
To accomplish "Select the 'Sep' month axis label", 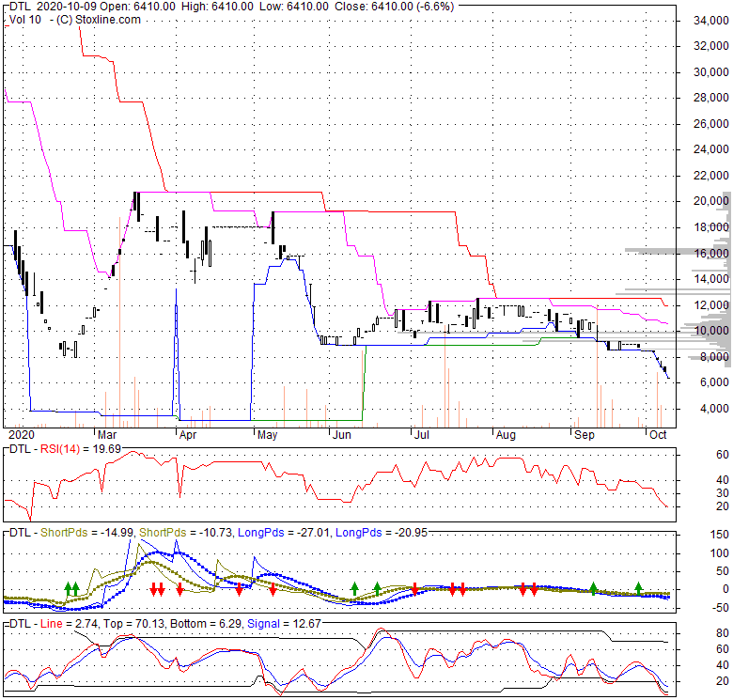I will pos(585,435).
